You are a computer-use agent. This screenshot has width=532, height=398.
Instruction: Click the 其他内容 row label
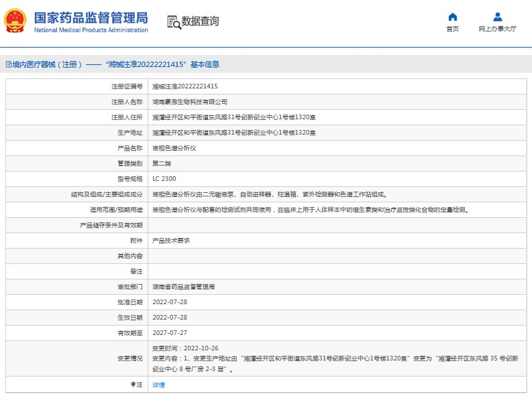pos(130,256)
